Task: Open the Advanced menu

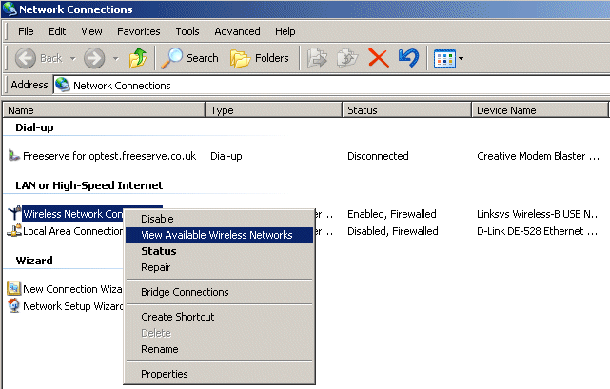Action: 237,31
